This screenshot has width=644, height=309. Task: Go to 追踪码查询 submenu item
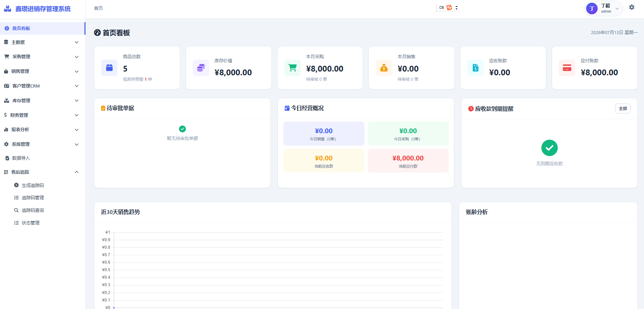point(43,210)
